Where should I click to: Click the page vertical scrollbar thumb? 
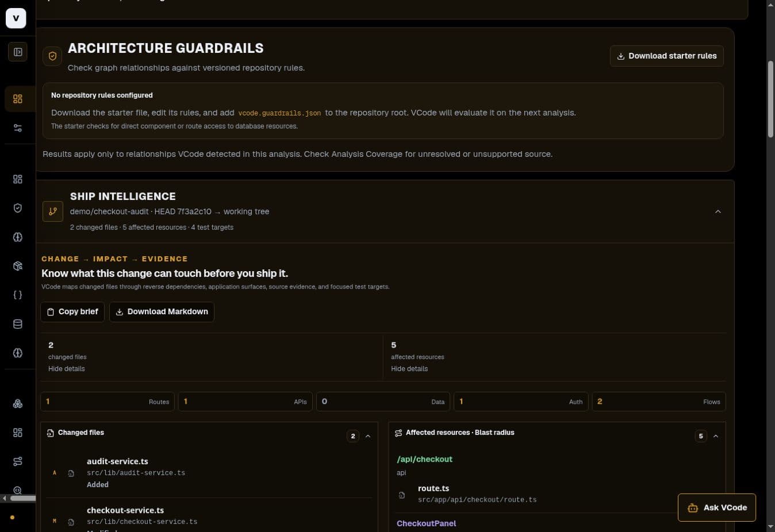pyautogui.click(x=770, y=98)
